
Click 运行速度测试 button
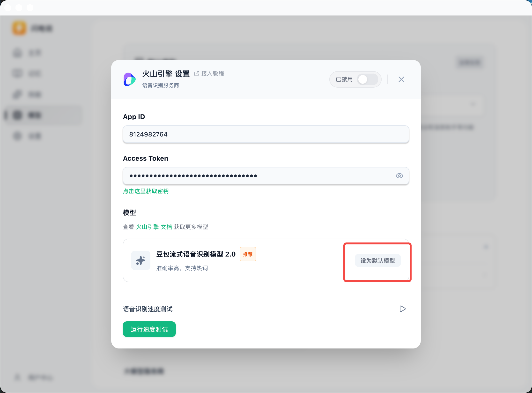149,329
